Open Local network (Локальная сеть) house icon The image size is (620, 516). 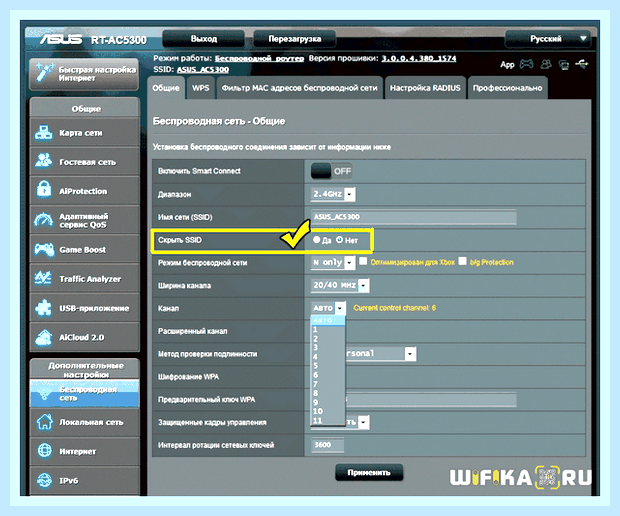tap(44, 421)
